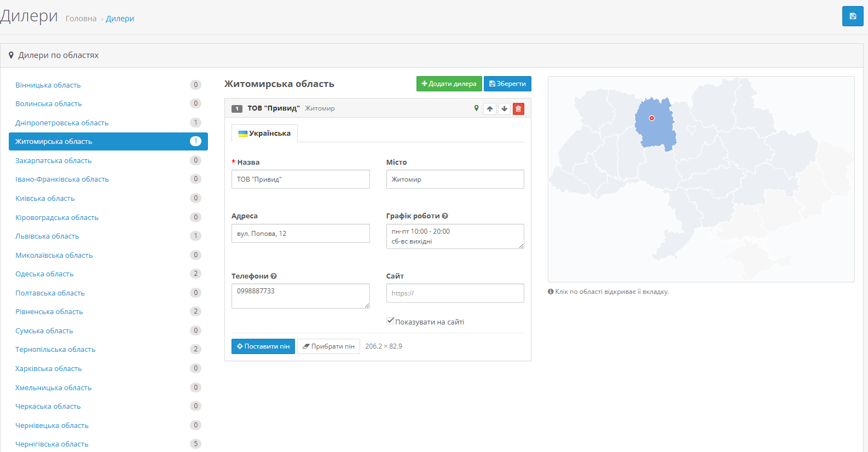Click red pin marker on the map
Viewport: 868px width, 452px height.
[x=652, y=118]
